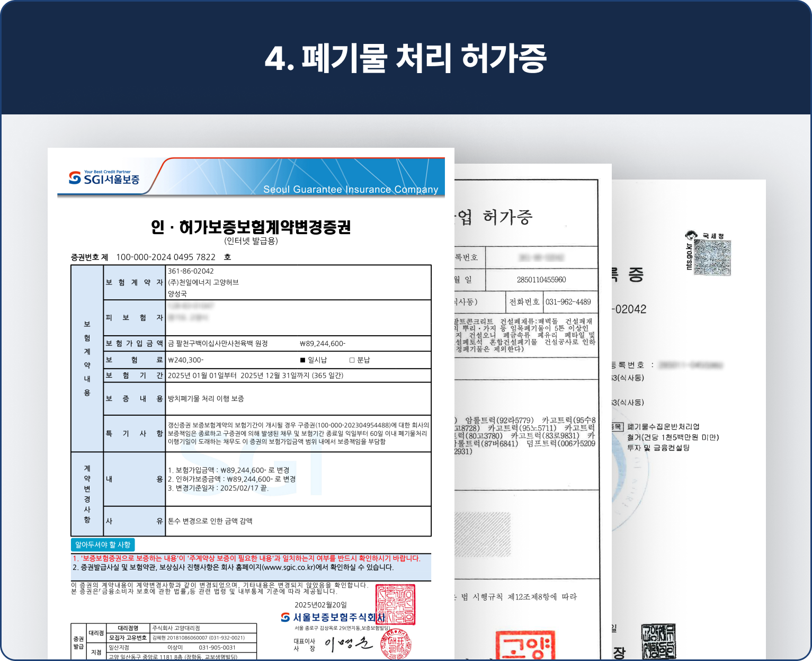
Task: Click the 이명순 handwritten signature
Action: [x=349, y=644]
